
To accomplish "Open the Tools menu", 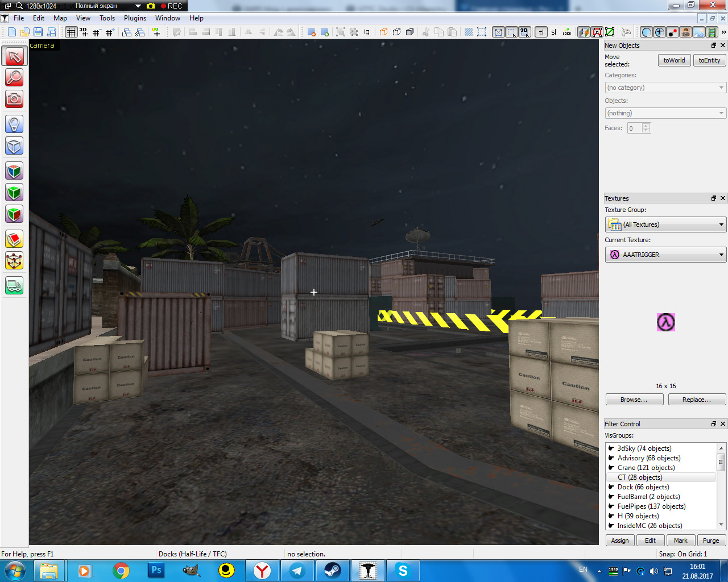I will point(107,18).
